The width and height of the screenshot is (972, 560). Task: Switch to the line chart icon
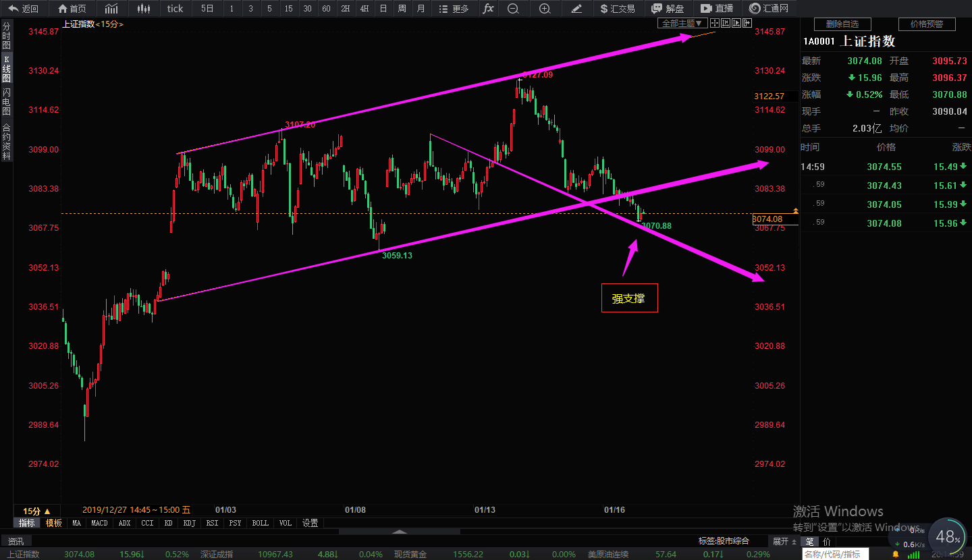click(x=112, y=9)
